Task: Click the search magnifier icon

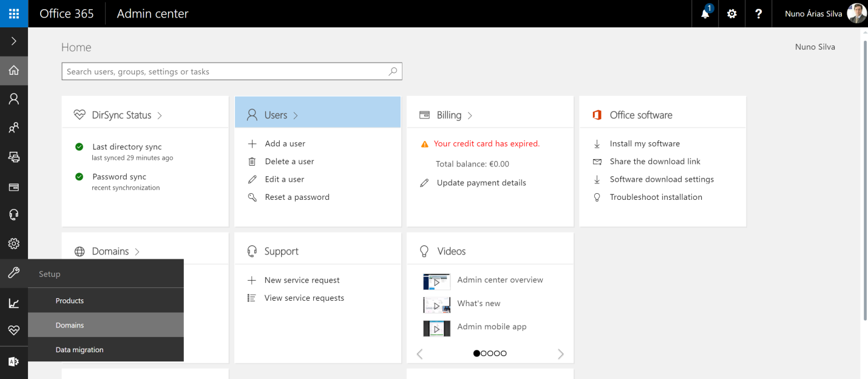Action: coord(393,72)
